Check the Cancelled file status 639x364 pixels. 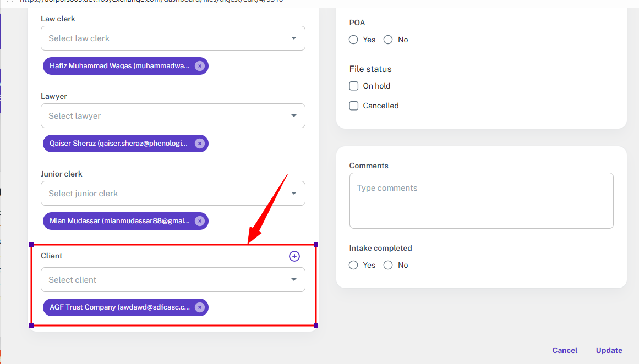click(x=354, y=106)
